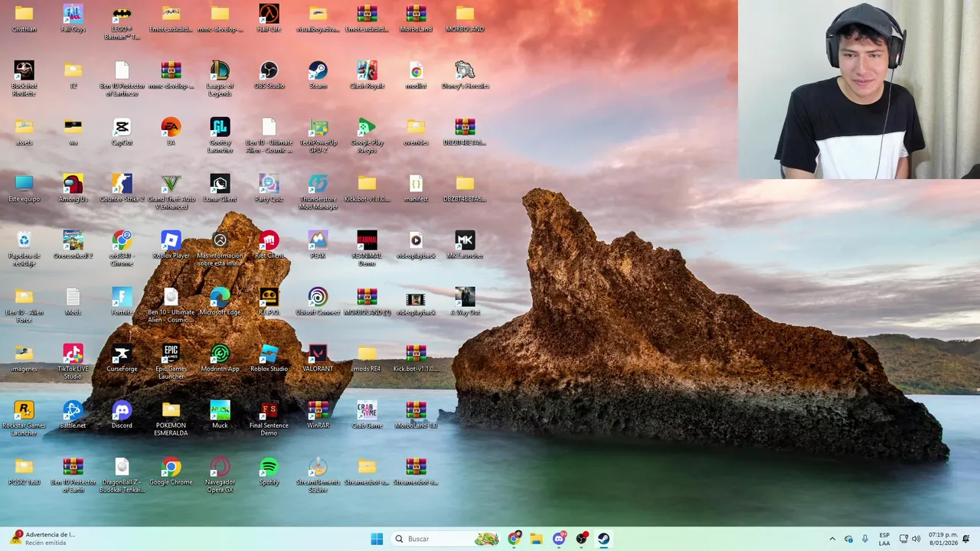The image size is (980, 551).
Task: Click the StreamElements SE.Live icon
Action: (x=318, y=475)
